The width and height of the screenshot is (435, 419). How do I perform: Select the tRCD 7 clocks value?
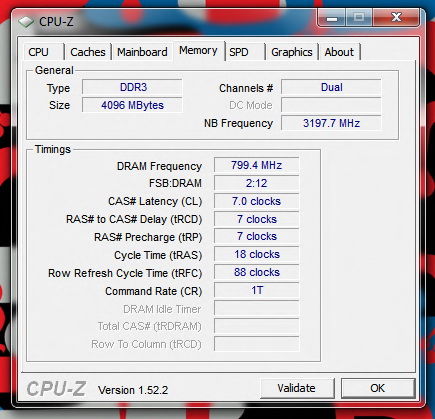(x=256, y=219)
